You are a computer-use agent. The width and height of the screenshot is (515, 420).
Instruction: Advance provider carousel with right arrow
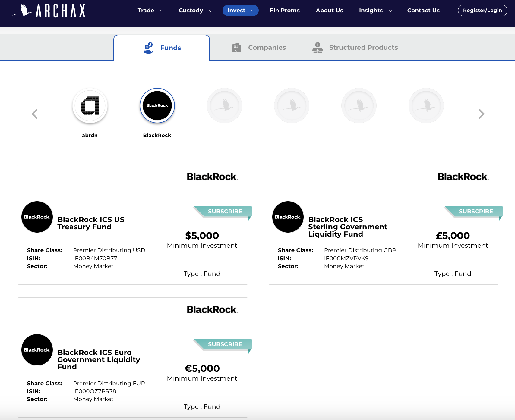481,114
